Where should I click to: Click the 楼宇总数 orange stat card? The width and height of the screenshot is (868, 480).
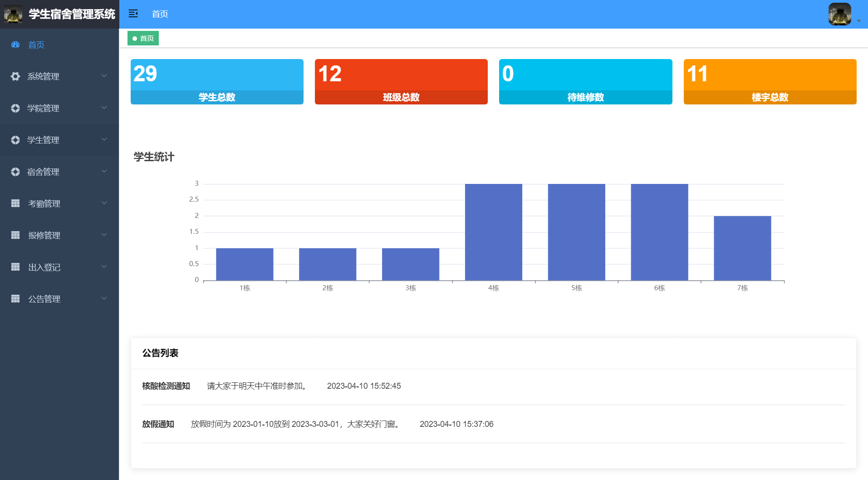coord(770,82)
